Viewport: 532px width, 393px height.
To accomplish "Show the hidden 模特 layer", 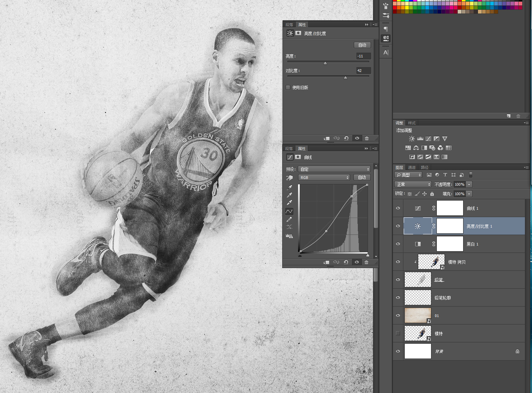I will pyautogui.click(x=398, y=334).
